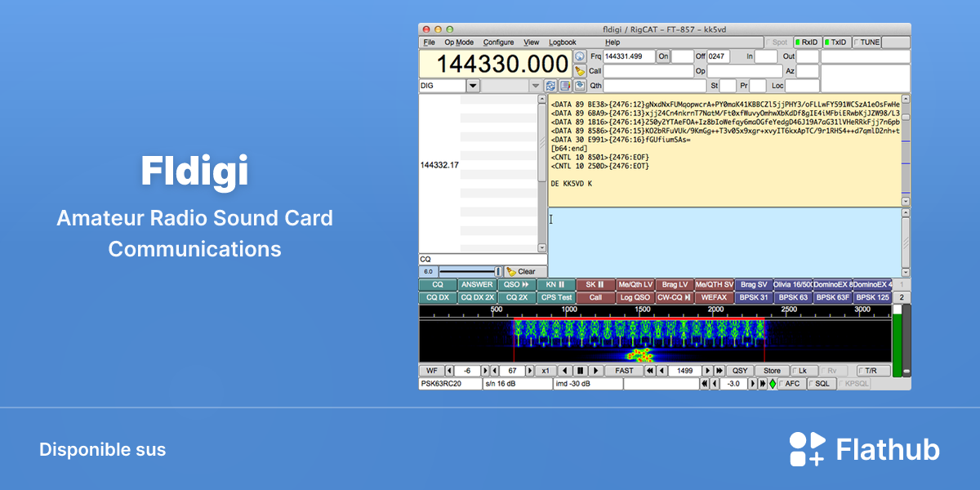Pause the waterfall display

point(580,371)
